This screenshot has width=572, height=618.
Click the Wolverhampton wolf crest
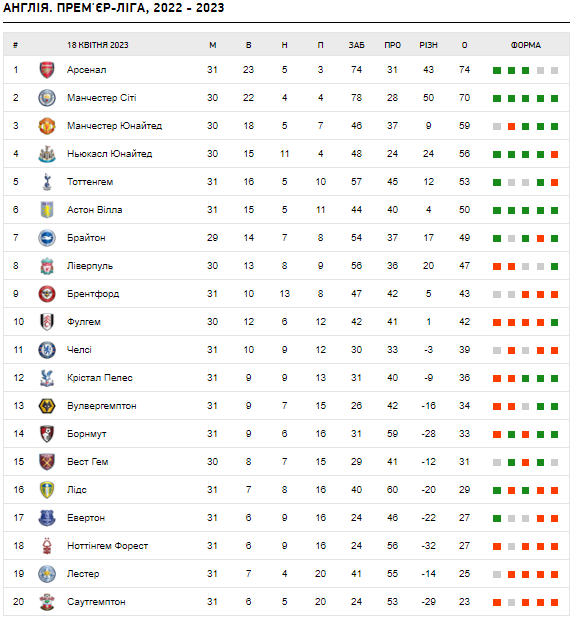[x=47, y=406]
